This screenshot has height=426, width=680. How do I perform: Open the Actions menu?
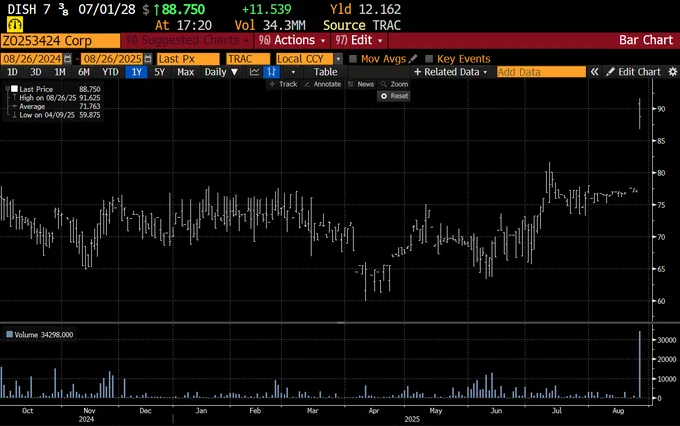click(x=292, y=40)
